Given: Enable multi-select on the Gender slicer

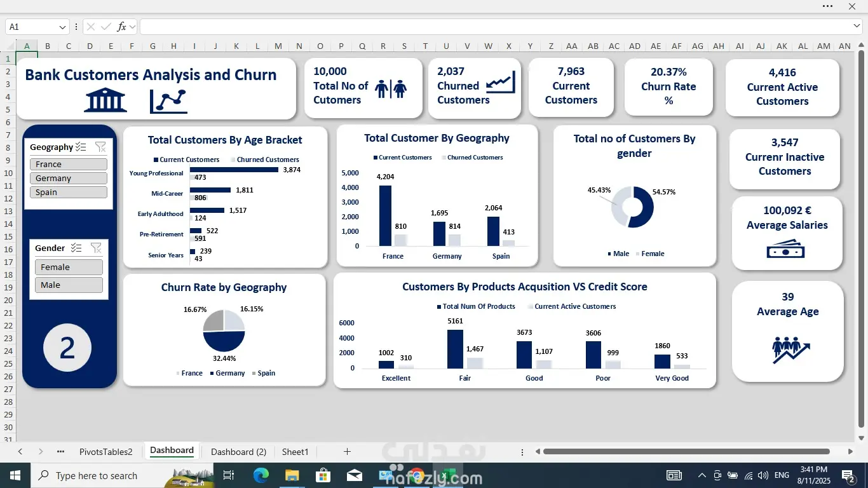Looking at the screenshot, I should [x=76, y=248].
